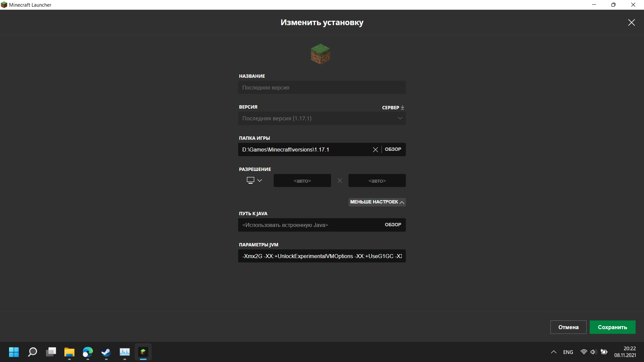This screenshot has height=362, width=644.
Task: Open the version selection dropdown
Action: pyautogui.click(x=322, y=118)
